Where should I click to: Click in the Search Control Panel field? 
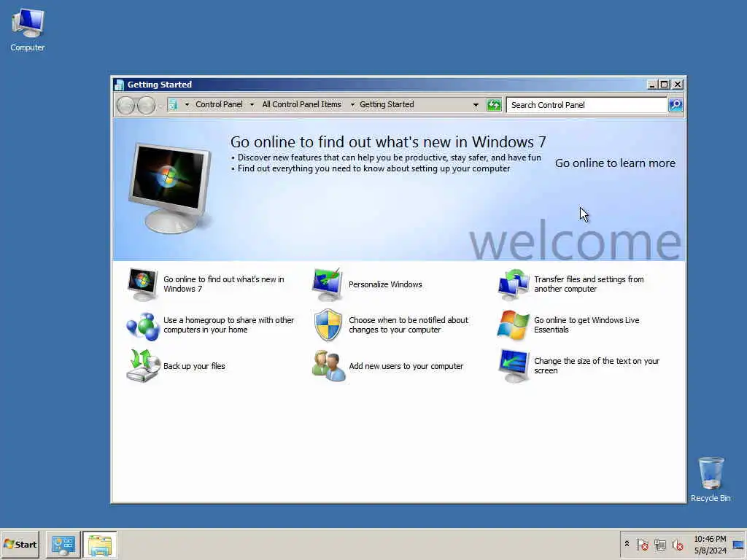click(587, 105)
